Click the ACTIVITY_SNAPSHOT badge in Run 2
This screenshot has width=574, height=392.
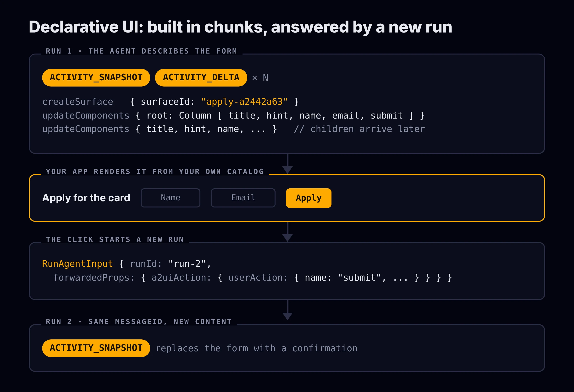[x=96, y=348]
